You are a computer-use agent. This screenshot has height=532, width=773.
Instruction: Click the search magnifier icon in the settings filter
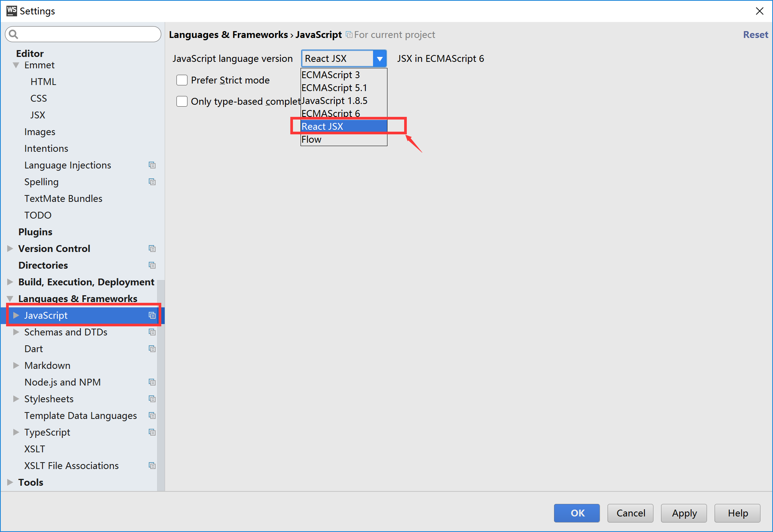point(14,35)
